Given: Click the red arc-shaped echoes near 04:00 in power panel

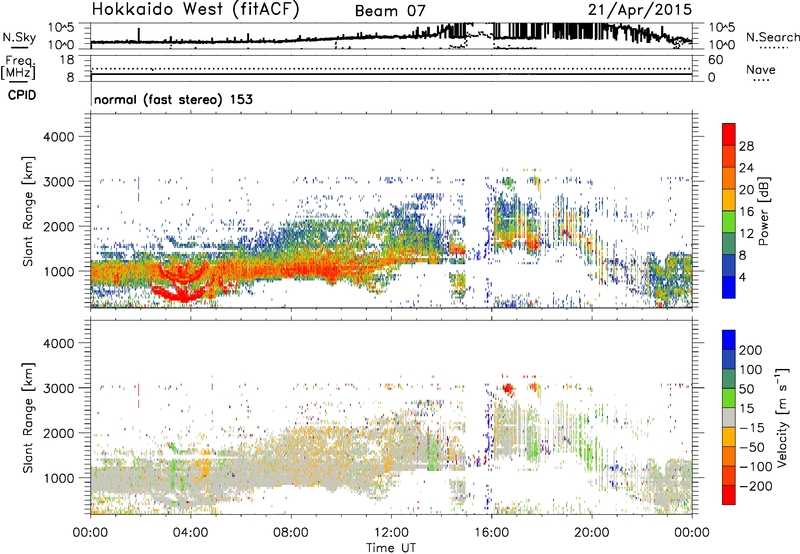Looking at the screenshot, I should click(x=184, y=282).
